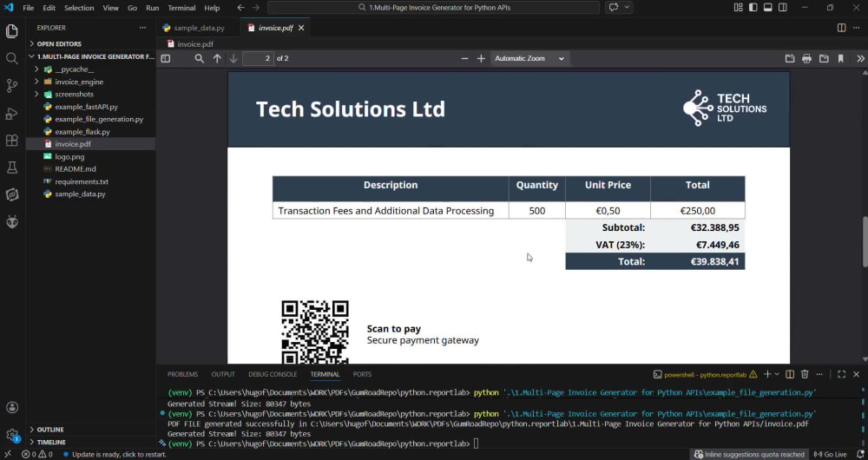
Task: Go to next PDF page arrow
Action: (233, 58)
